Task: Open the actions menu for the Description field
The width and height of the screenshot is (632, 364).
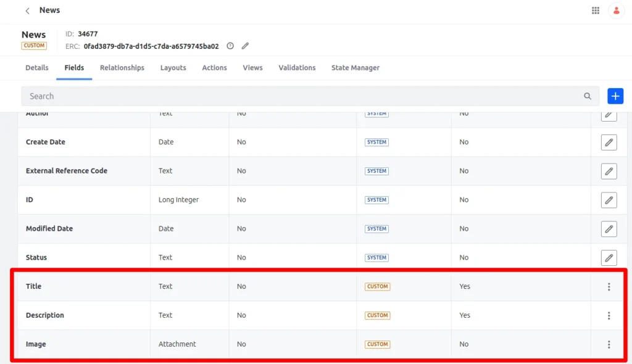Action: [609, 315]
